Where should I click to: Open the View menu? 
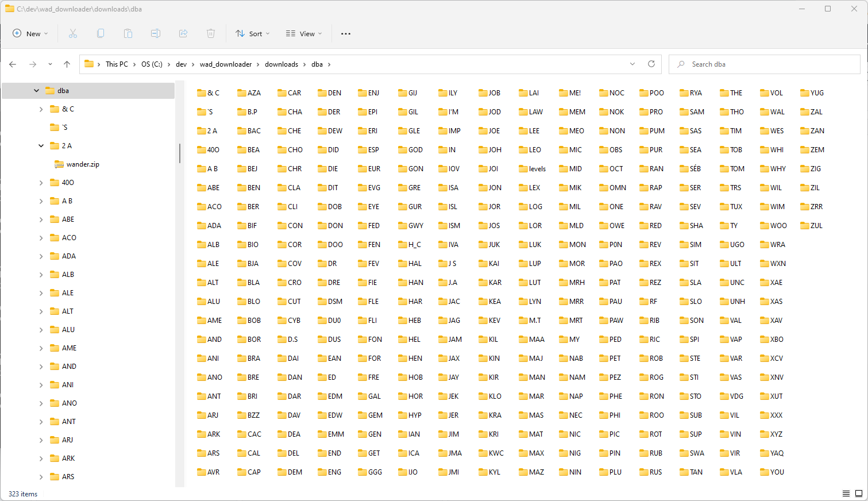(x=304, y=33)
